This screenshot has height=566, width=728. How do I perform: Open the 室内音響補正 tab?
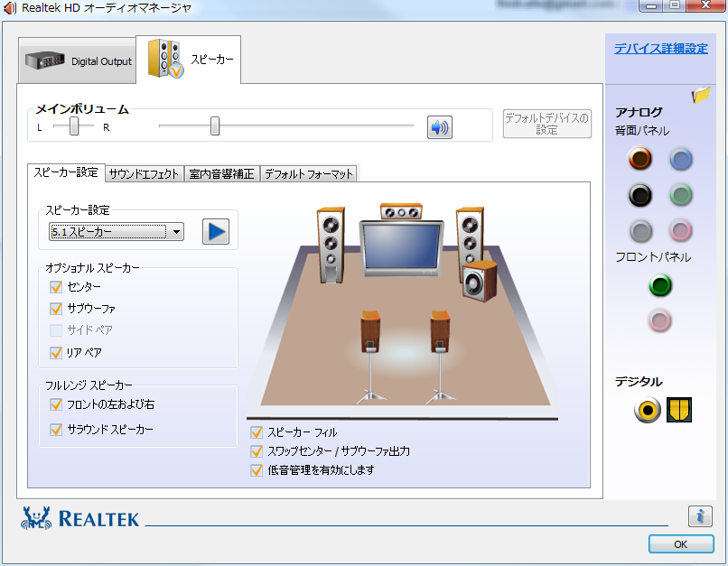221,174
